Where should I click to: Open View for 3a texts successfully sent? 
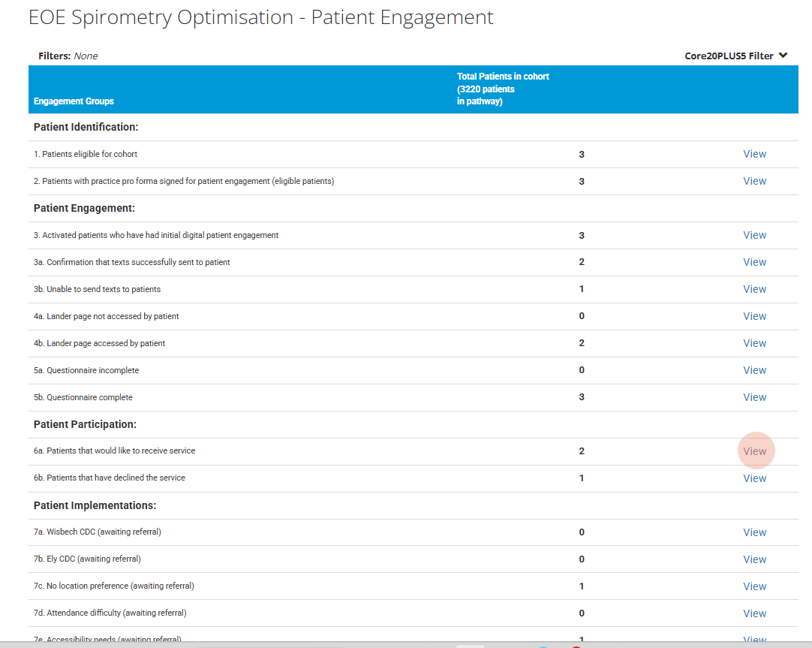754,262
